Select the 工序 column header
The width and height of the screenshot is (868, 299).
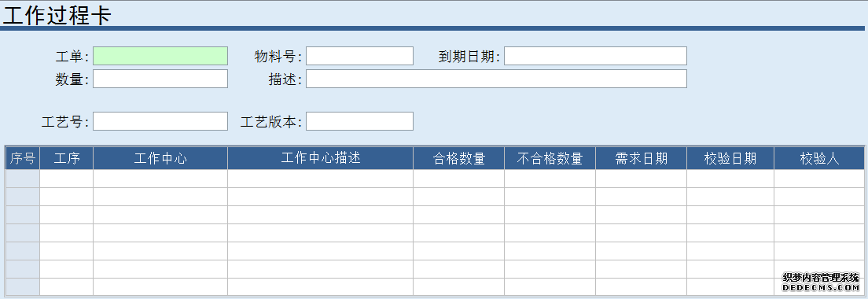66,158
